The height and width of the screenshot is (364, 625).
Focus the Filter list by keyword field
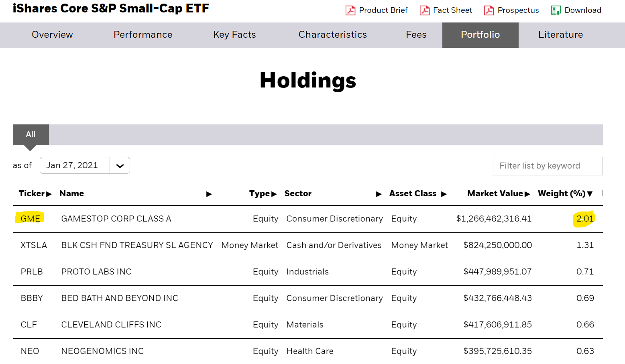tap(548, 166)
